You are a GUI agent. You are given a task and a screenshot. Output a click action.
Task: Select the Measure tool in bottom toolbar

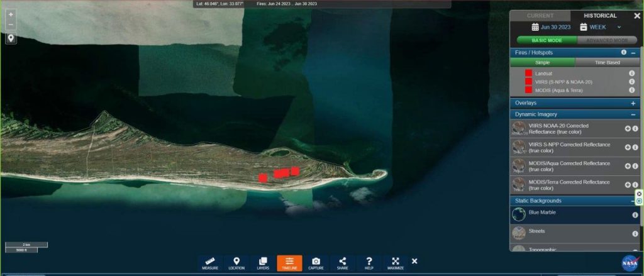pyautogui.click(x=210, y=263)
